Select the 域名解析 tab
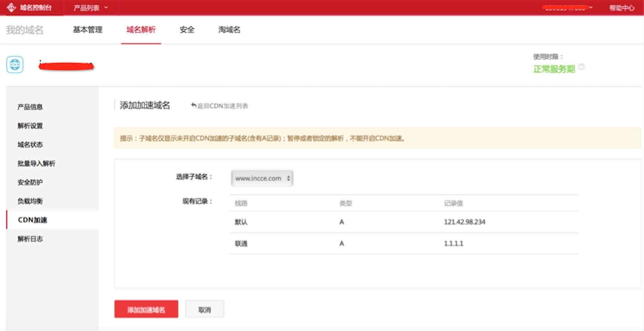Image resolution: width=644 pixels, height=331 pixels. [x=141, y=30]
